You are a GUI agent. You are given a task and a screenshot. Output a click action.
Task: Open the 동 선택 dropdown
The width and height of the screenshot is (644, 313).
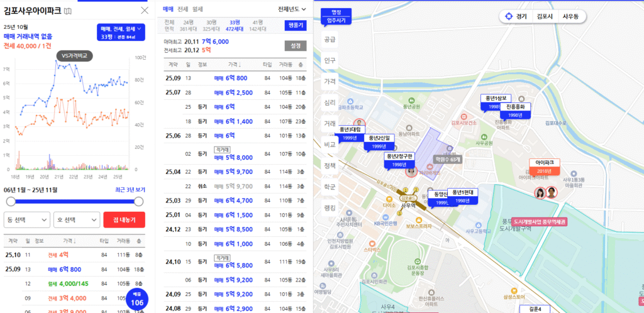[x=26, y=220]
